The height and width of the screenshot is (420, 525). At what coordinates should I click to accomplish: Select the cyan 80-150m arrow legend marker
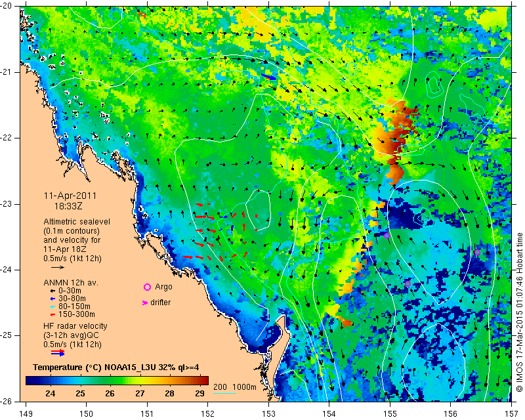(52, 306)
